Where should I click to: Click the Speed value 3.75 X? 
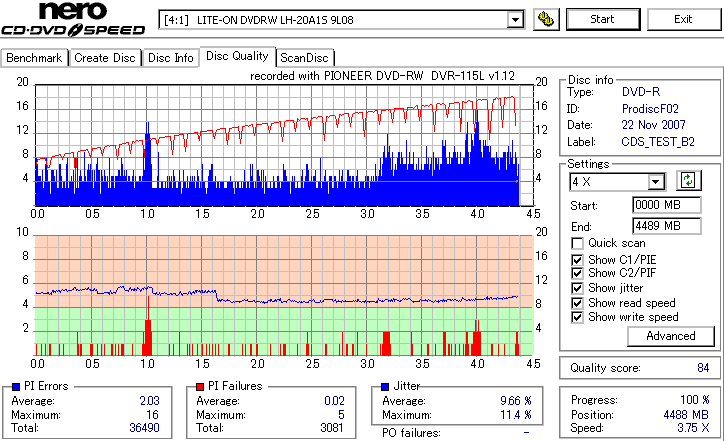693,428
